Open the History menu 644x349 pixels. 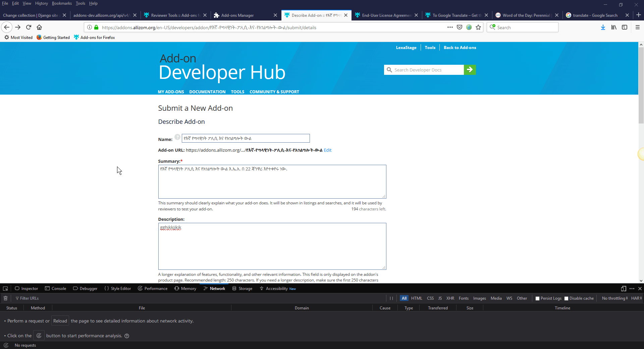click(42, 3)
